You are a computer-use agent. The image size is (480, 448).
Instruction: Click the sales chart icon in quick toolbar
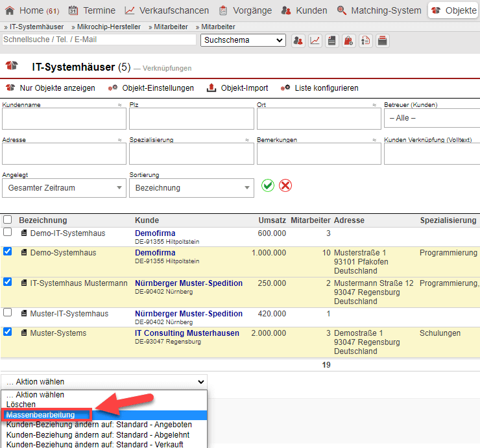[x=315, y=40]
